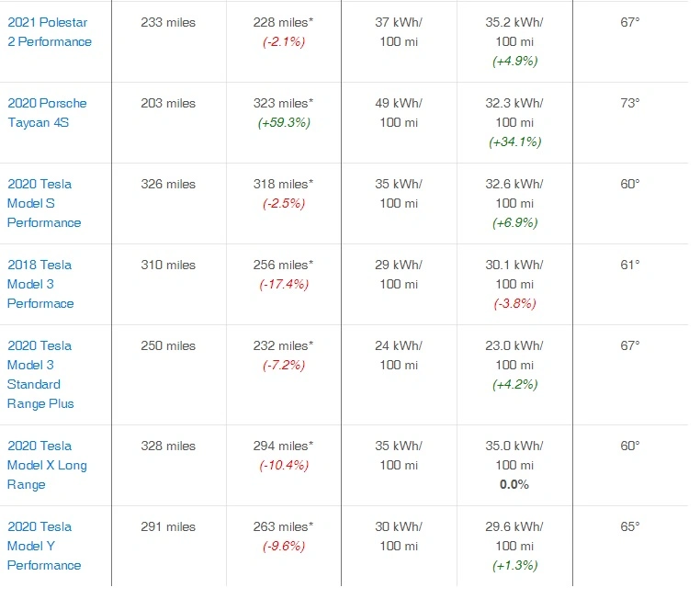The height and width of the screenshot is (599, 700).
Task: Click the red -3.8% consumption difference
Action: 514,303
